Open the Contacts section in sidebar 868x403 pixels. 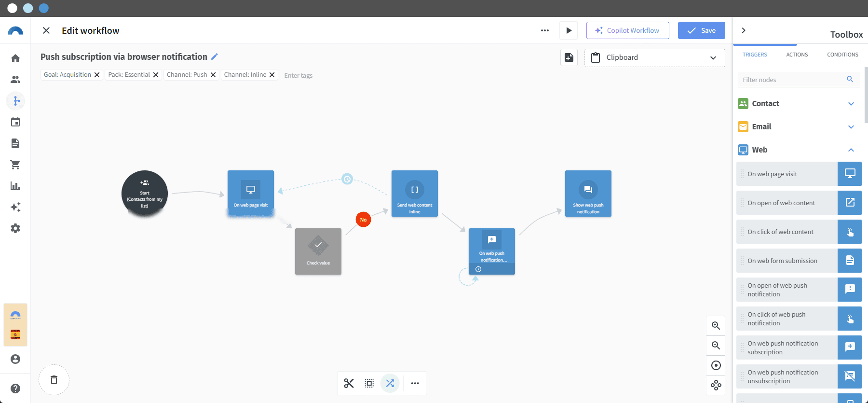pos(15,80)
